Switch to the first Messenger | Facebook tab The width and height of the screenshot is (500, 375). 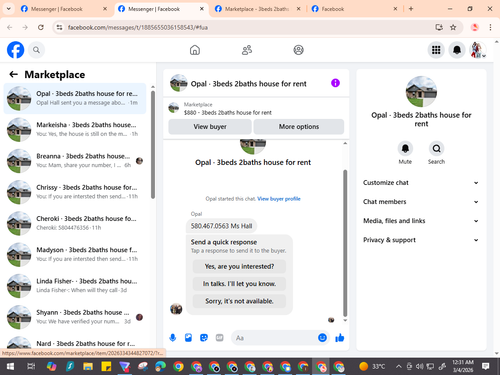(x=63, y=9)
